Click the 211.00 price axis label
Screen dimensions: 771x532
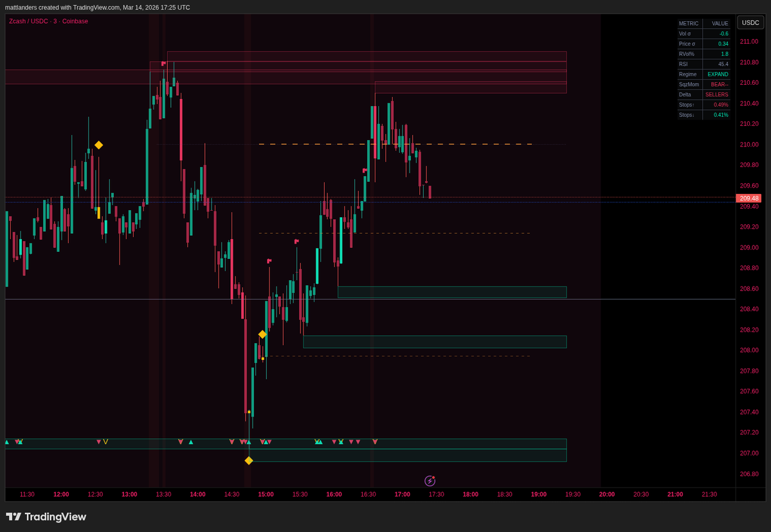749,42
